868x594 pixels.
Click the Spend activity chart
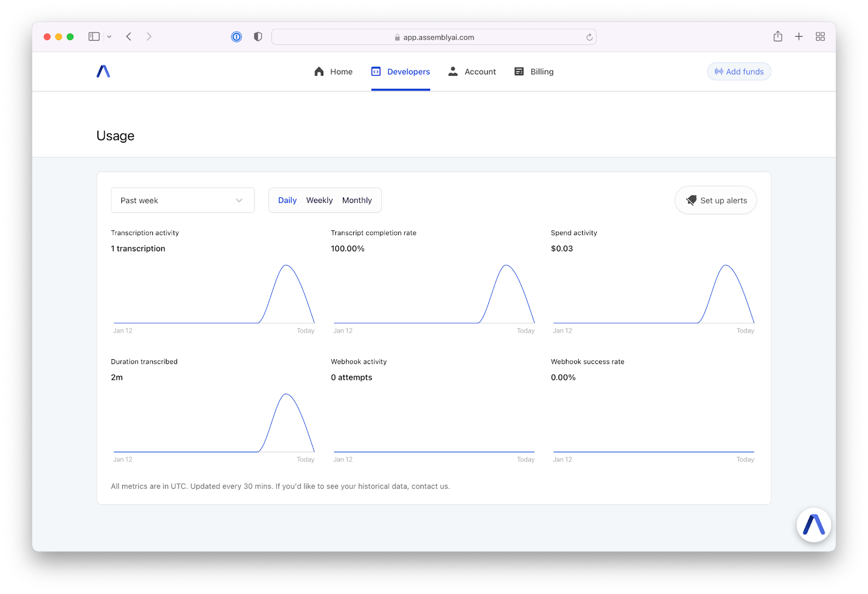[x=654, y=294]
